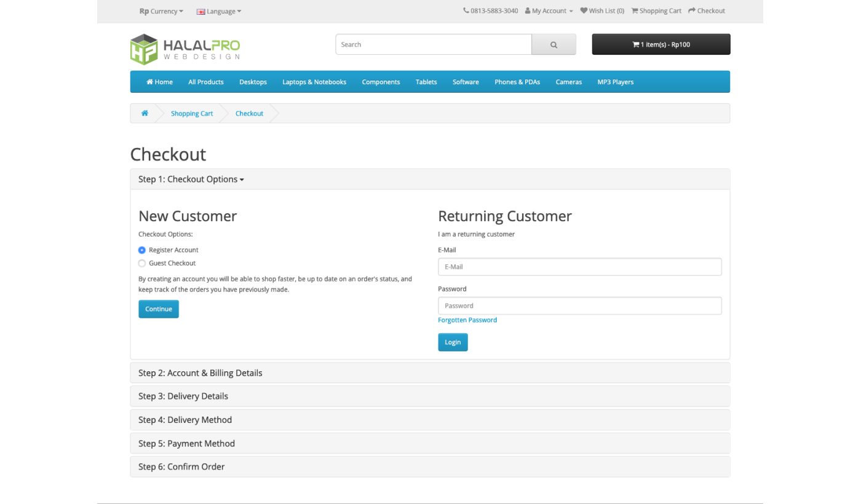Select the Register Account radio button
This screenshot has height=504, width=861.
(141, 250)
